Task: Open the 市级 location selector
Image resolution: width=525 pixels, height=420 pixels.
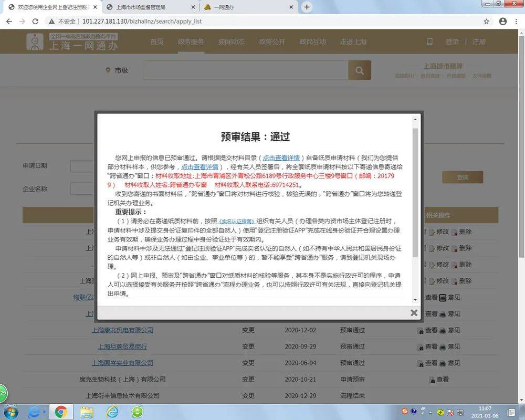Action: [x=117, y=70]
